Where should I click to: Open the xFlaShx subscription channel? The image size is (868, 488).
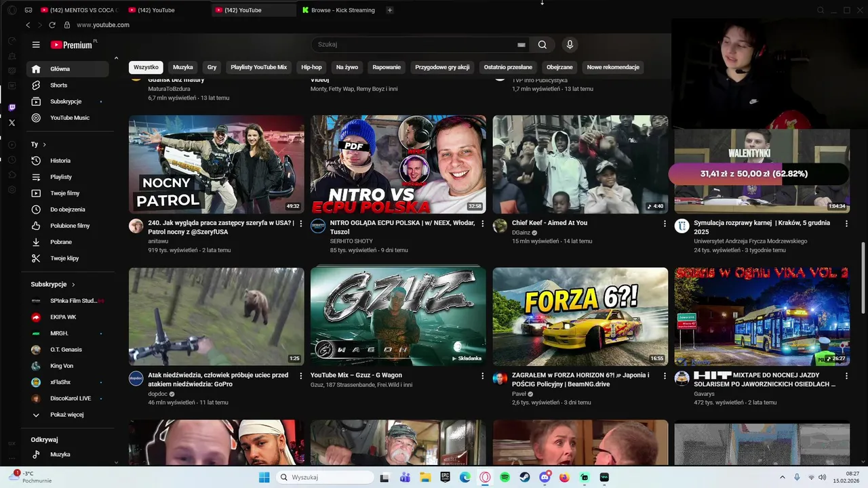click(x=68, y=382)
